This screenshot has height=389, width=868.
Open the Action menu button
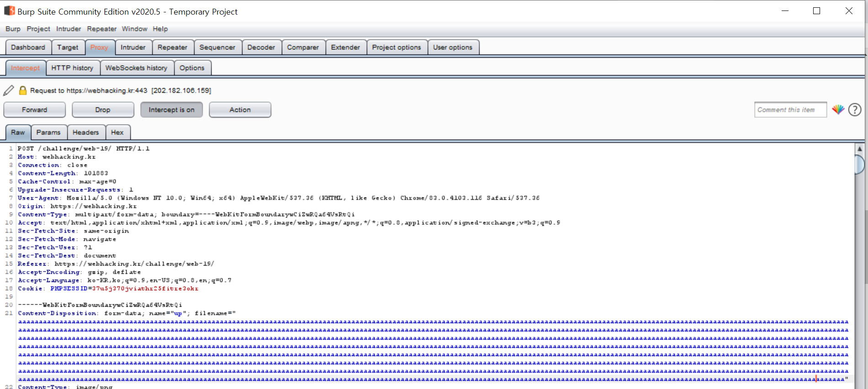pyautogui.click(x=240, y=110)
